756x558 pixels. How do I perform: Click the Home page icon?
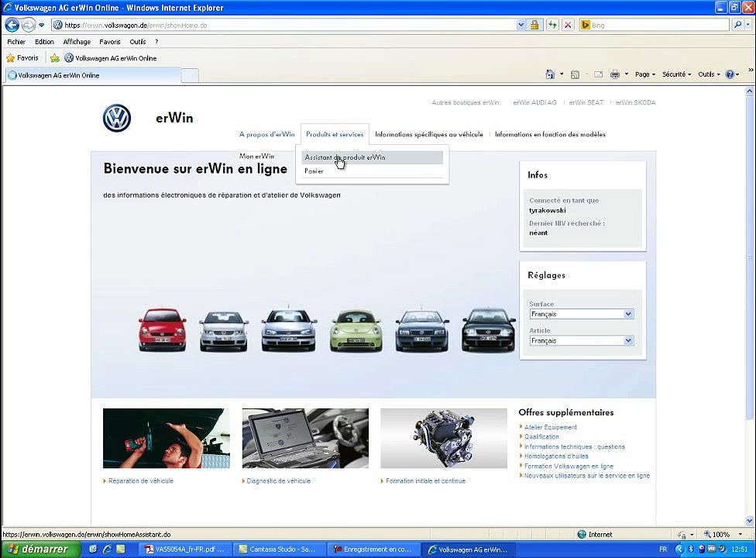(x=550, y=74)
